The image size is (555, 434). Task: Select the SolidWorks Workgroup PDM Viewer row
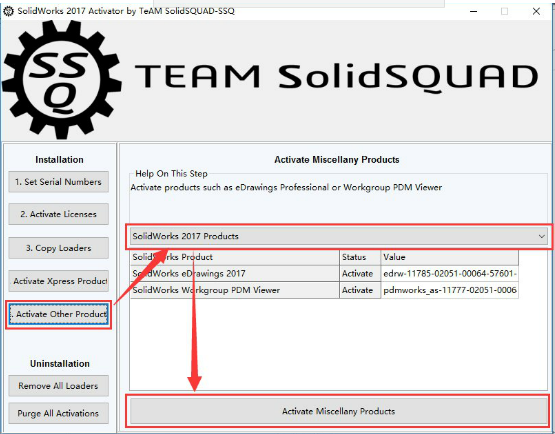324,290
